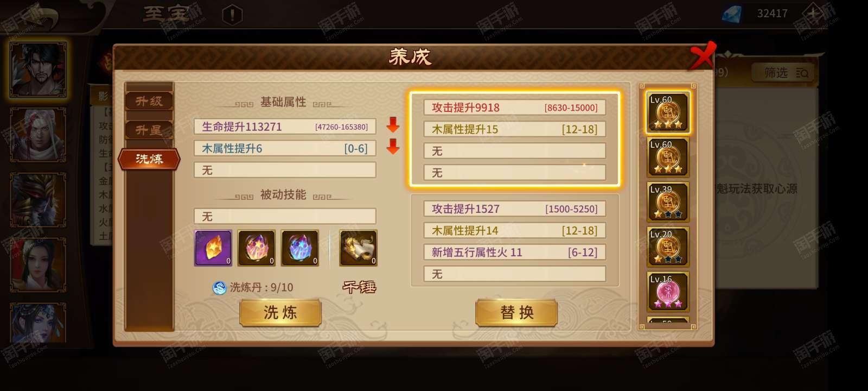Select the scroll item icon

pos(358,248)
